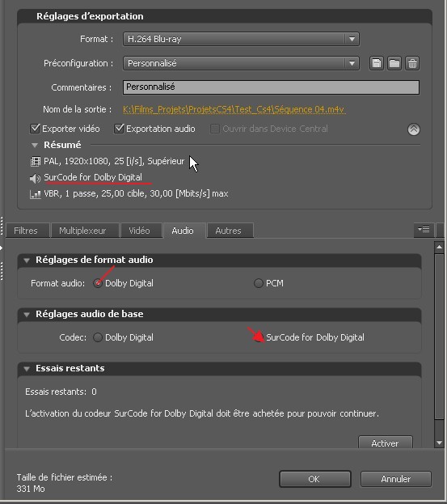447x504 pixels.
Task: Click the video film-strip summary icon
Action: (36, 161)
